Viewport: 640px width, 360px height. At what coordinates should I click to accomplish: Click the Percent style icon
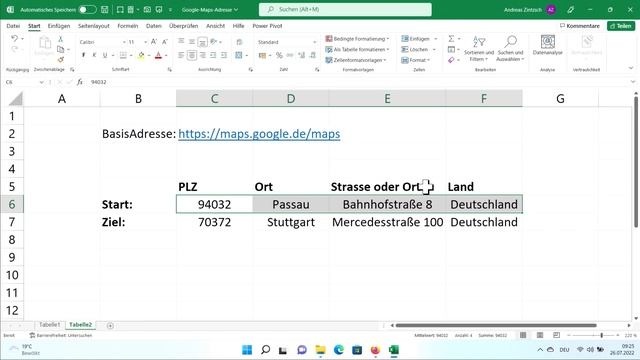point(279,55)
